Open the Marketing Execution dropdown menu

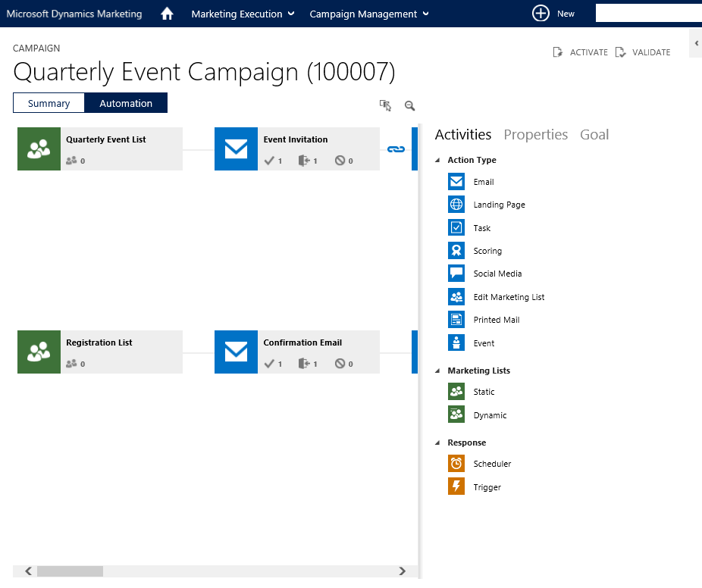[x=243, y=14]
